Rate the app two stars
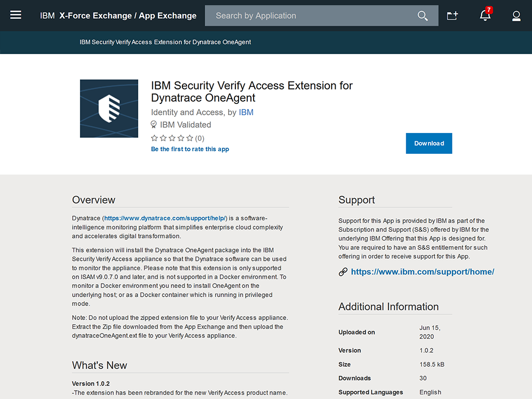532x399 pixels. (163, 138)
